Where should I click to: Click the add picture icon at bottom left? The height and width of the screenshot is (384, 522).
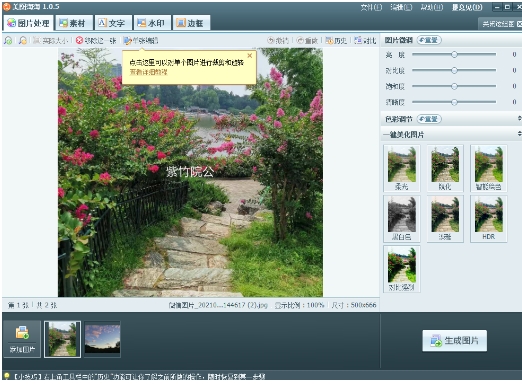coord(22,332)
